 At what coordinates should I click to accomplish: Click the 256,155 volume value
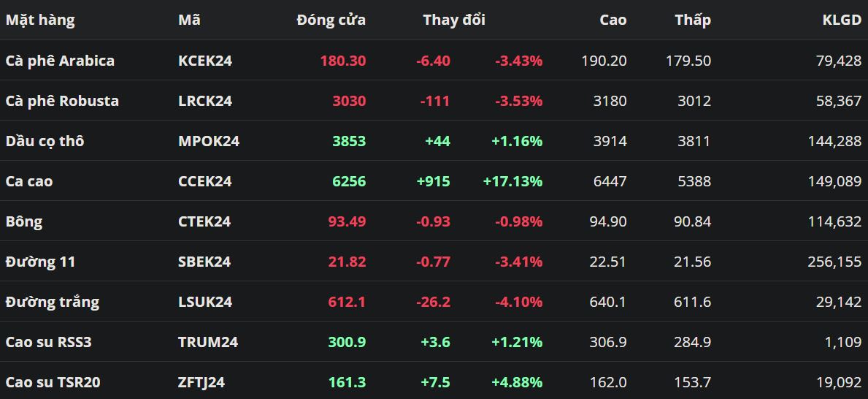[834, 262]
